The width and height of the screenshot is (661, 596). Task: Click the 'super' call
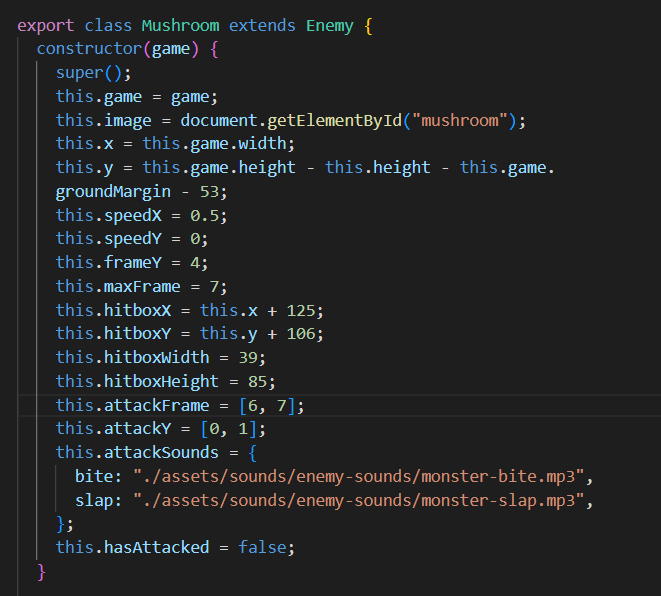point(79,73)
